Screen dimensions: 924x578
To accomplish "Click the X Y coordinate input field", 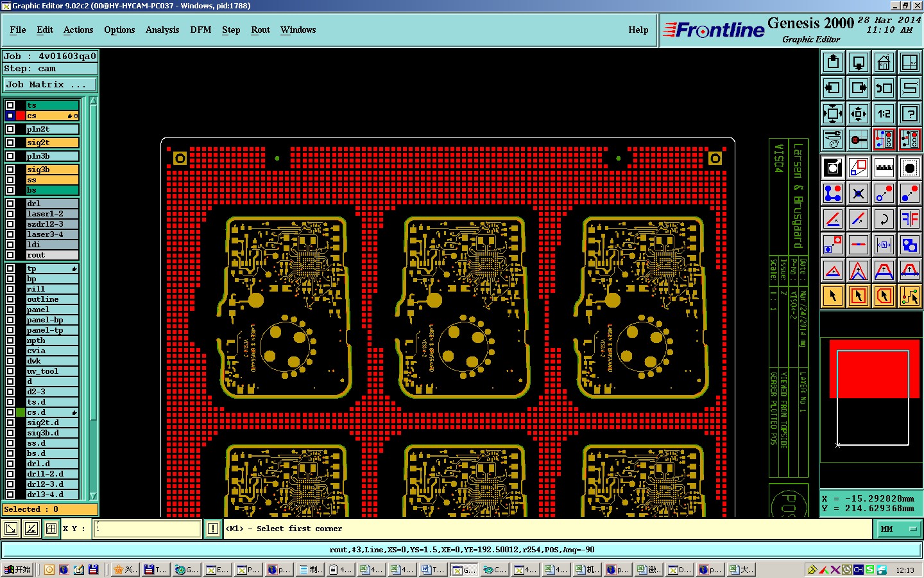I will point(148,529).
